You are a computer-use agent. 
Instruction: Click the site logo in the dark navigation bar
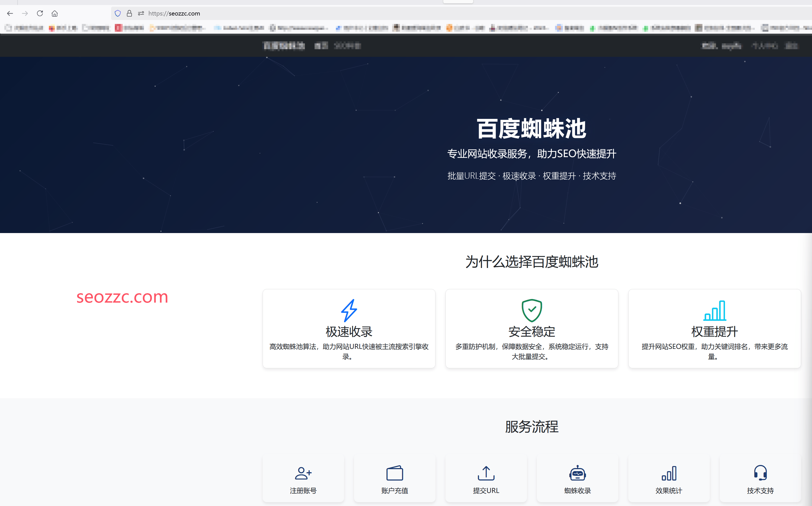(284, 45)
